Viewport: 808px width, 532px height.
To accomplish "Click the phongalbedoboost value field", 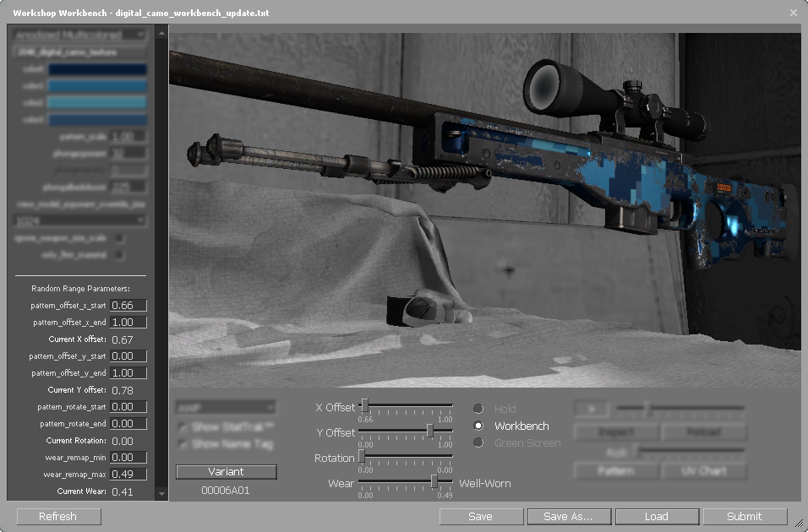I will coord(128,187).
